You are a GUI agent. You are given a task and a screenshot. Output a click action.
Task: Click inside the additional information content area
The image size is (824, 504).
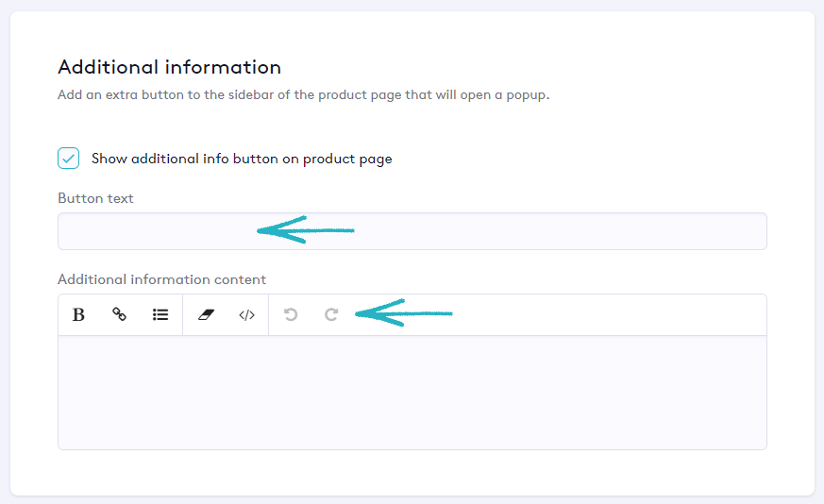412,392
